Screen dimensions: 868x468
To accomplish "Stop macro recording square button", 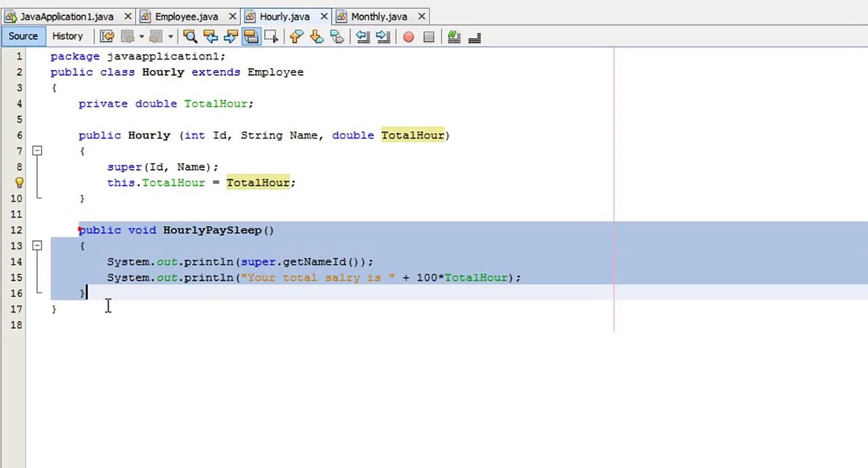I will tap(428, 37).
